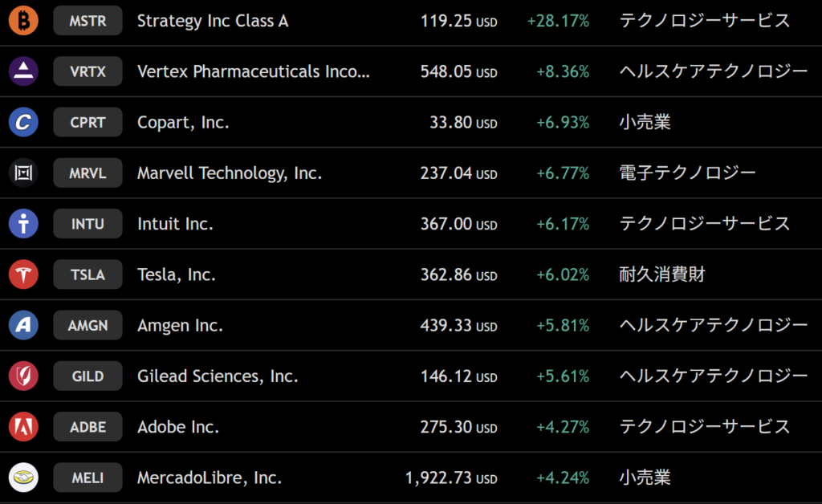The image size is (822, 504).
Task: Select the TSLA ticker badge
Action: 87,274
